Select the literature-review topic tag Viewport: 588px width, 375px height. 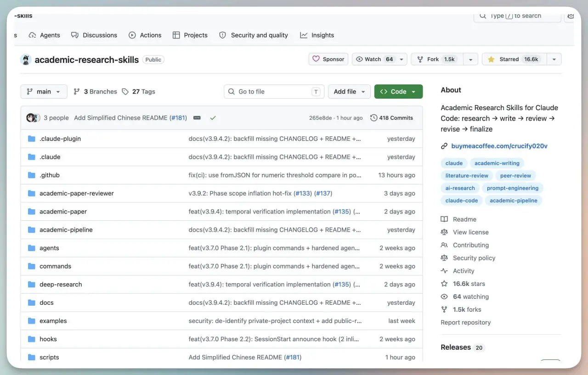467,175
